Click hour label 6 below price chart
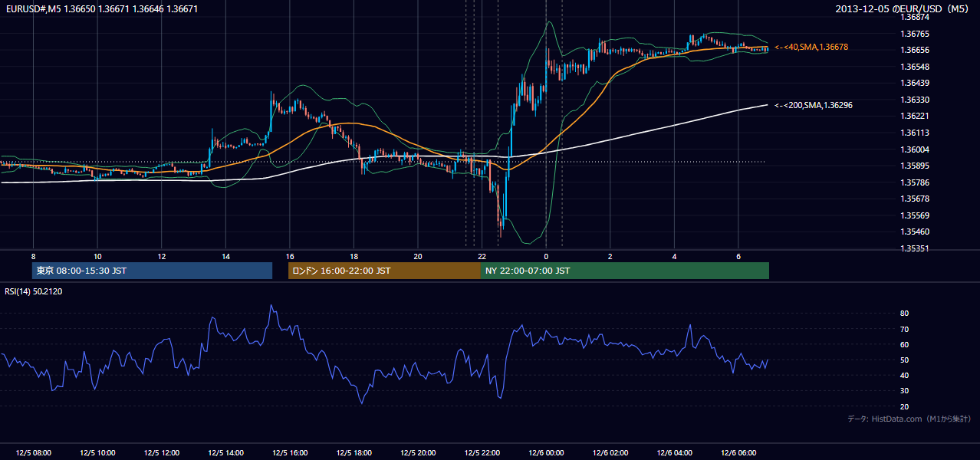Image resolution: width=980 pixels, height=460 pixels. point(738,256)
